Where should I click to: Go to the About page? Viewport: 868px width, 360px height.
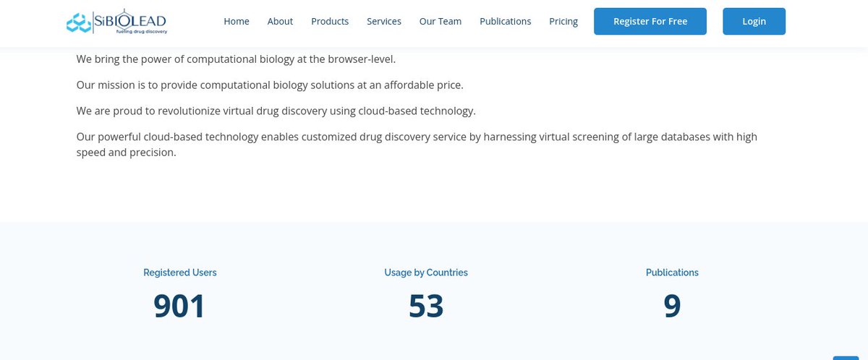pos(280,21)
